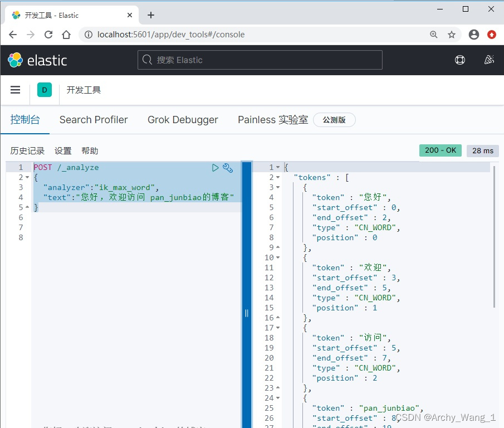Viewport: 504px width, 428px height.
Task: Select the 控制台 console tab
Action: (x=25, y=120)
